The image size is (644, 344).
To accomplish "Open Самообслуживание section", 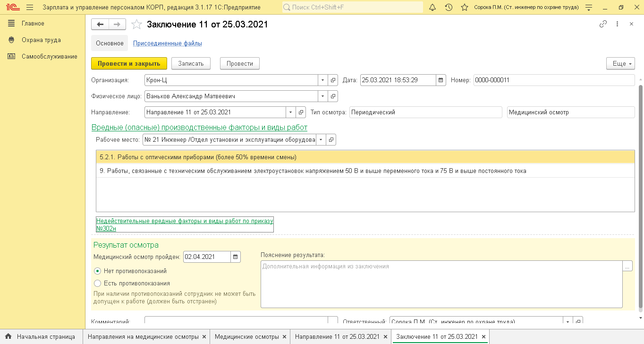I will coord(50,57).
